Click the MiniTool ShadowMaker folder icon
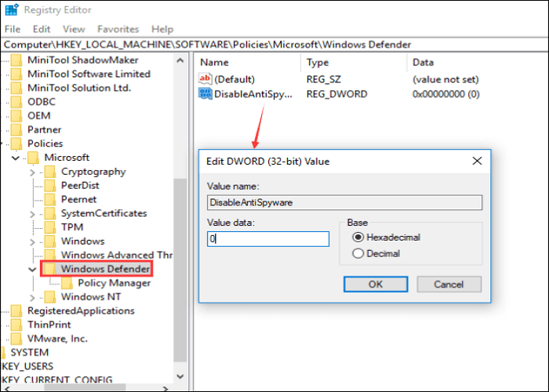Screen dimensions: 549x392 click(x=16, y=60)
